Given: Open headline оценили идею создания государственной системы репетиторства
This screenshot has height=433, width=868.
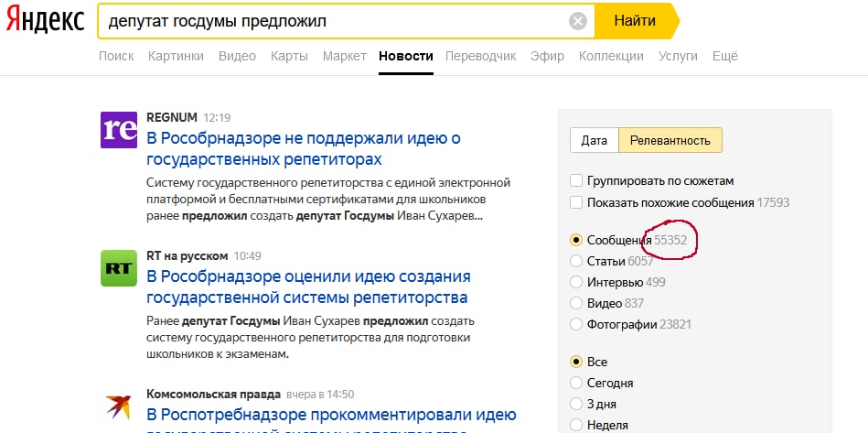Looking at the screenshot, I should tap(308, 287).
